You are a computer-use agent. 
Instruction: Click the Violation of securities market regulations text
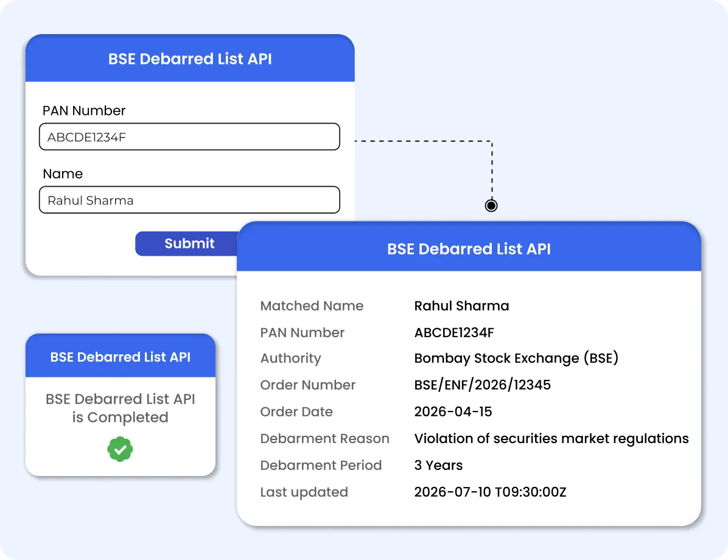(x=551, y=439)
